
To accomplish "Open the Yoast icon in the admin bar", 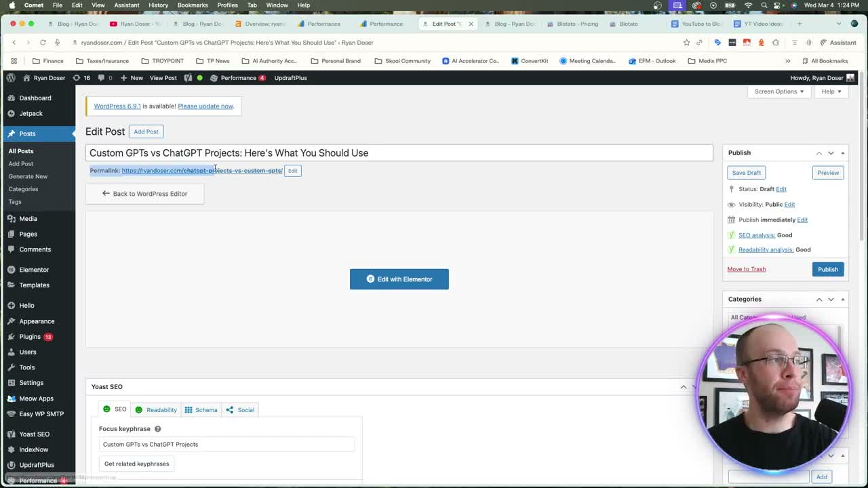I will [188, 78].
